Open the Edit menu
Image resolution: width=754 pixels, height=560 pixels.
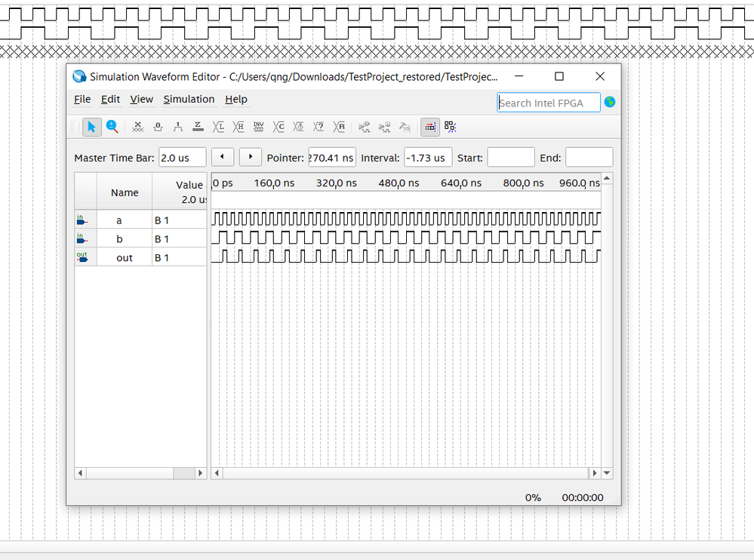click(110, 100)
